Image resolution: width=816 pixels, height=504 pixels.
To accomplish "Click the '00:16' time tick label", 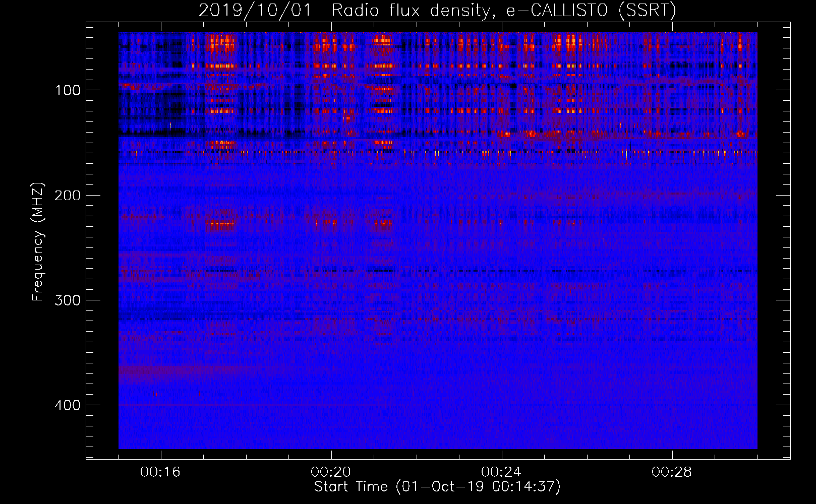I will (160, 472).
